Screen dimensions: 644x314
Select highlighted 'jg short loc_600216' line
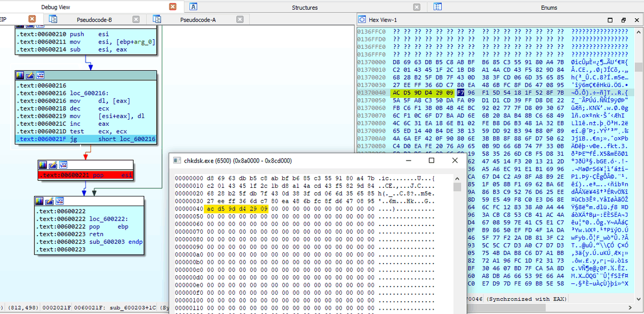click(86, 140)
